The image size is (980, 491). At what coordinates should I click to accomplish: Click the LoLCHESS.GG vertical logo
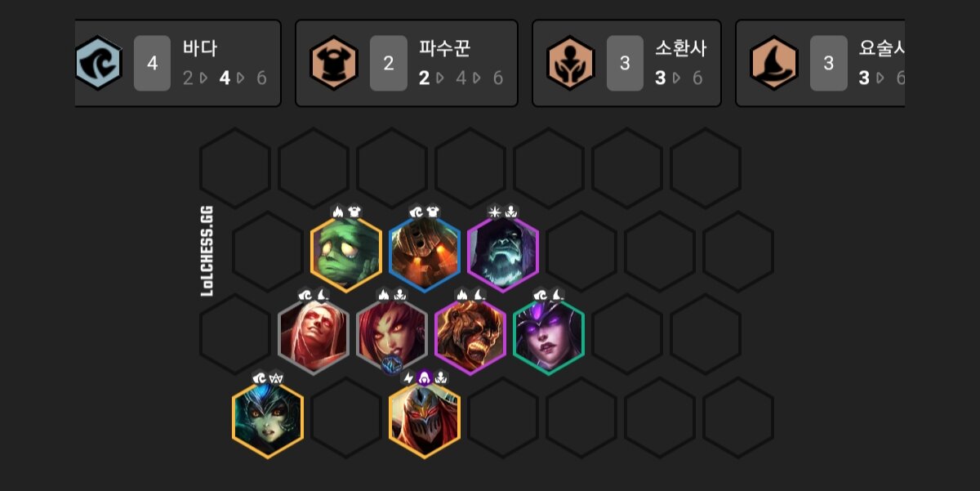(x=207, y=250)
